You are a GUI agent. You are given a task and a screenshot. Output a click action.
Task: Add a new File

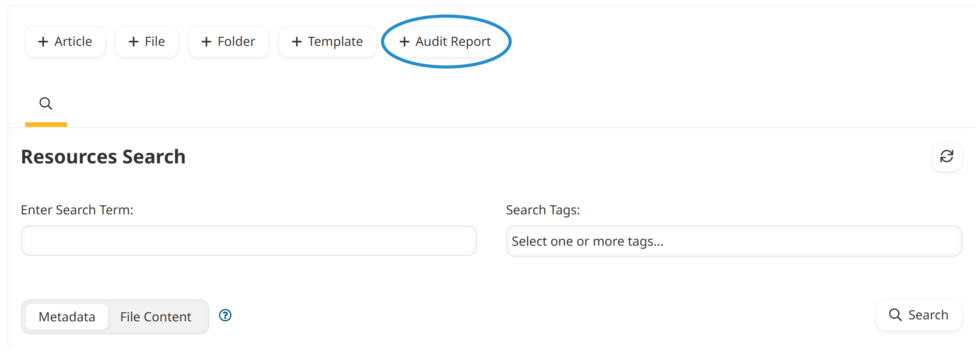pyautogui.click(x=146, y=42)
